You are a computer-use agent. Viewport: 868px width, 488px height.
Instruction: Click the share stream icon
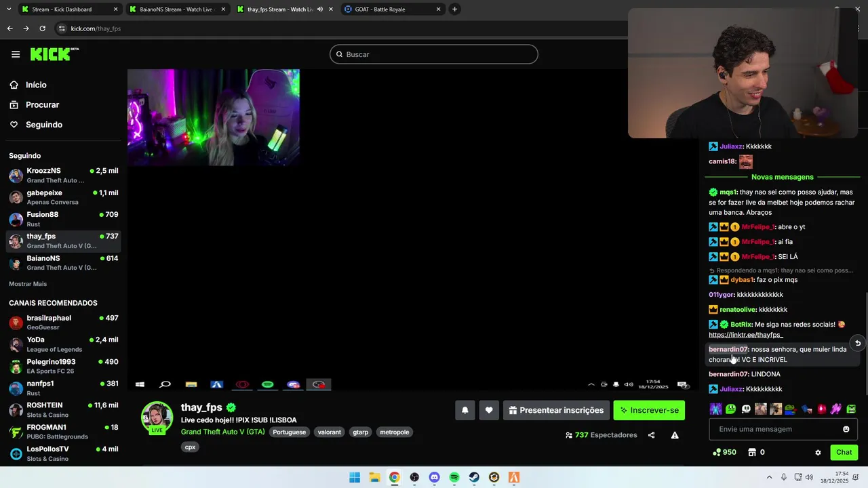click(652, 435)
